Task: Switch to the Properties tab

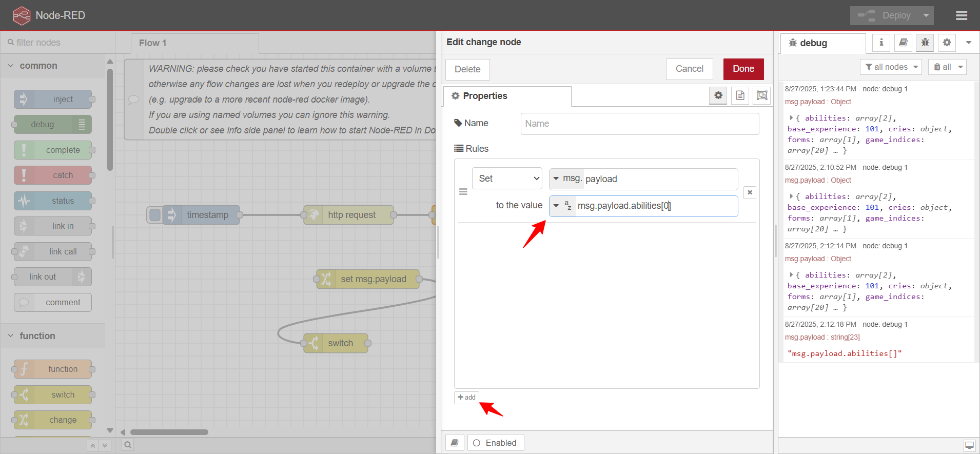Action: 507,96
